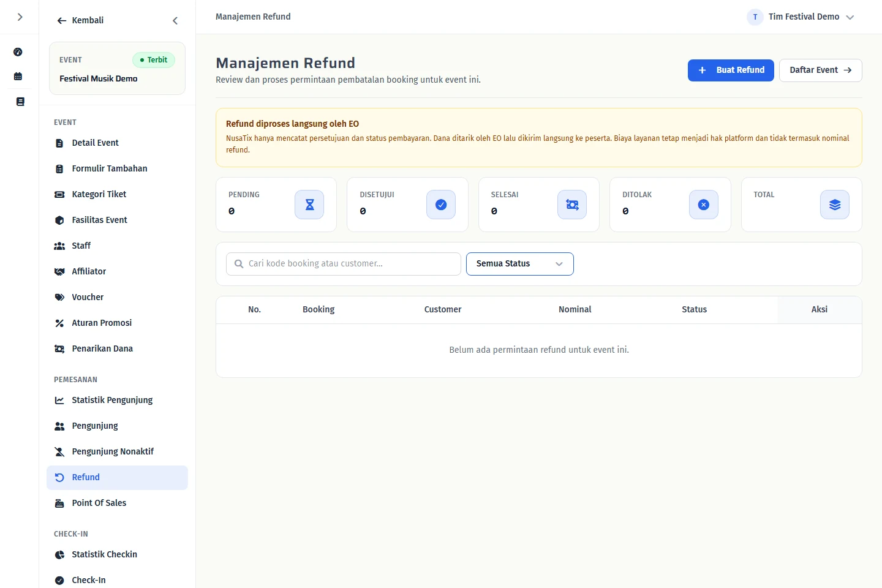Click the Total layers icon
Viewport: 882px width, 588px height.
835,205
